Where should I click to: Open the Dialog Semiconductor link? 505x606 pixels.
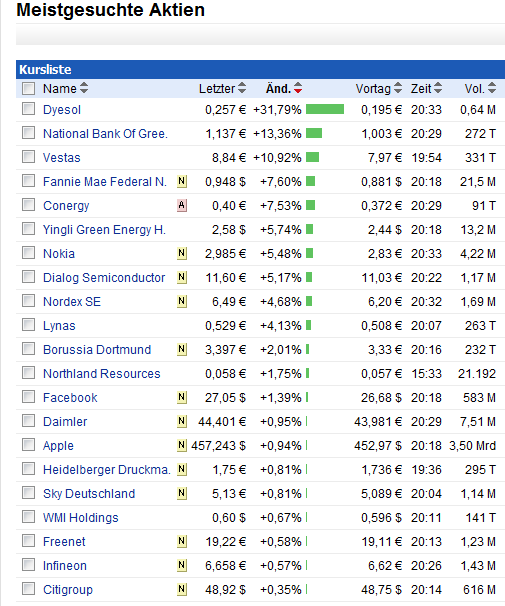tap(104, 277)
